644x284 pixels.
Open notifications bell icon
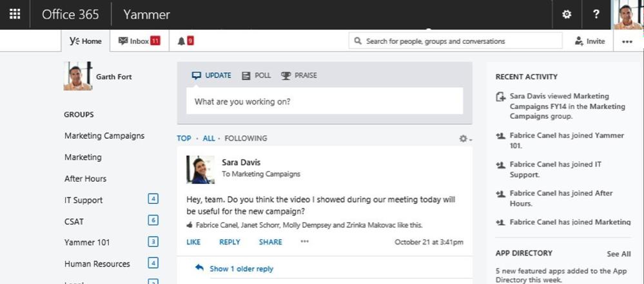point(185,41)
